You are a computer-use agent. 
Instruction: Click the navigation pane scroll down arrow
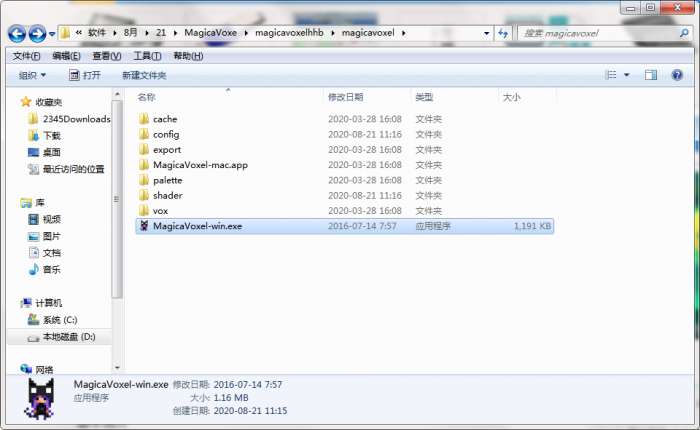[117, 368]
